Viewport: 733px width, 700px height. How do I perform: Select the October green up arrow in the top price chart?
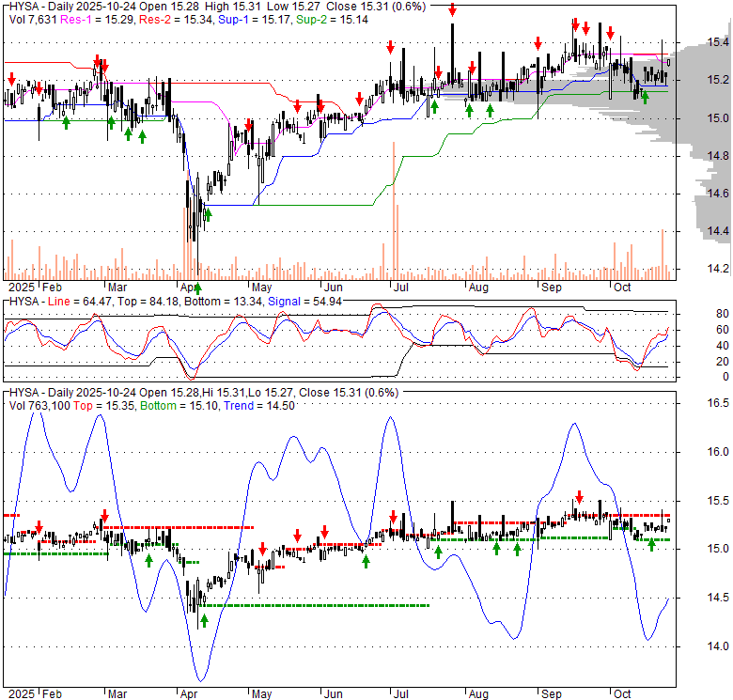pos(645,97)
